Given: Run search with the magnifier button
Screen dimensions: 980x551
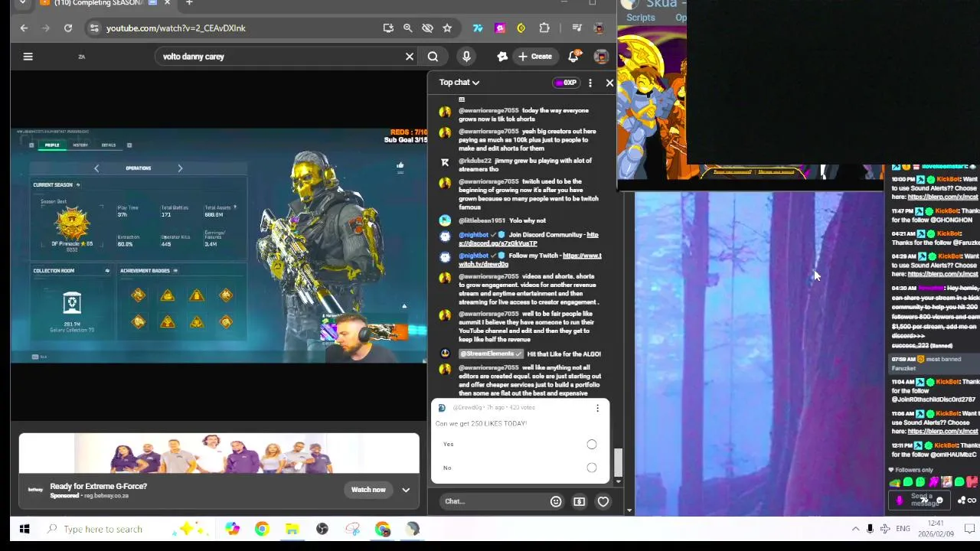Looking at the screenshot, I should pos(433,56).
